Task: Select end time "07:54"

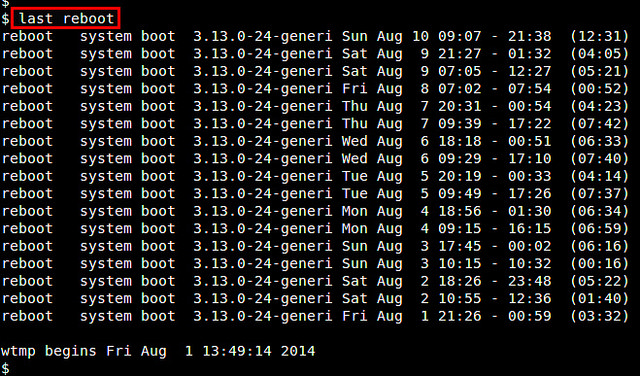Action: (x=530, y=89)
